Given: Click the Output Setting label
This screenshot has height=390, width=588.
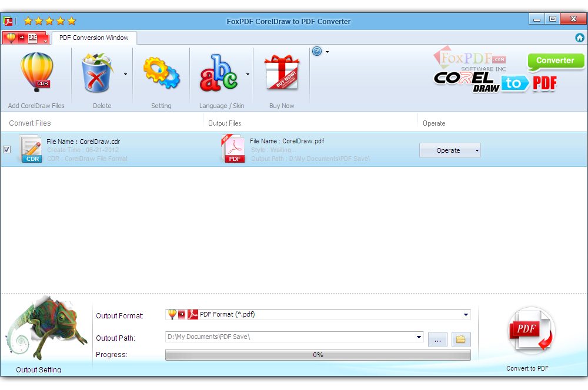Looking at the screenshot, I should (38, 370).
